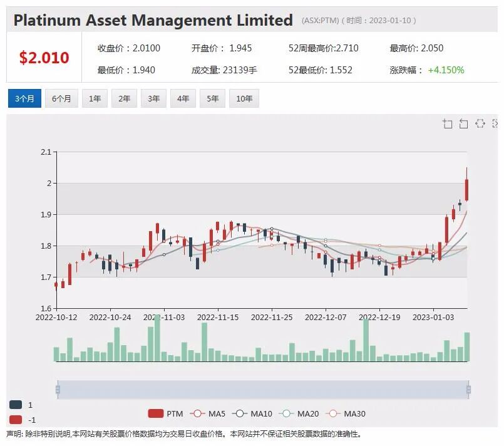
Task: Click the (ASX:PTM) ticker text
Action: pyautogui.click(x=320, y=21)
